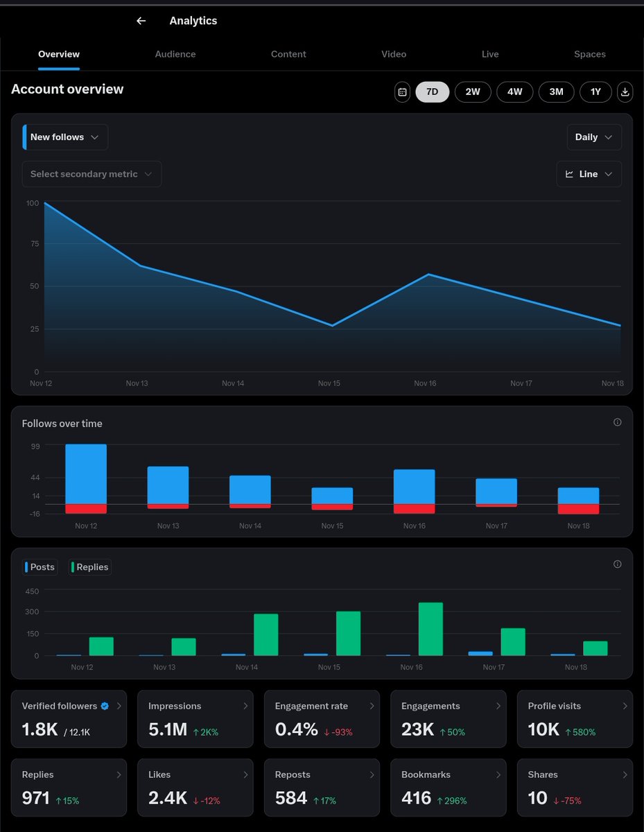Open the info icon on the Posts chart
This screenshot has width=644, height=832.
click(617, 564)
